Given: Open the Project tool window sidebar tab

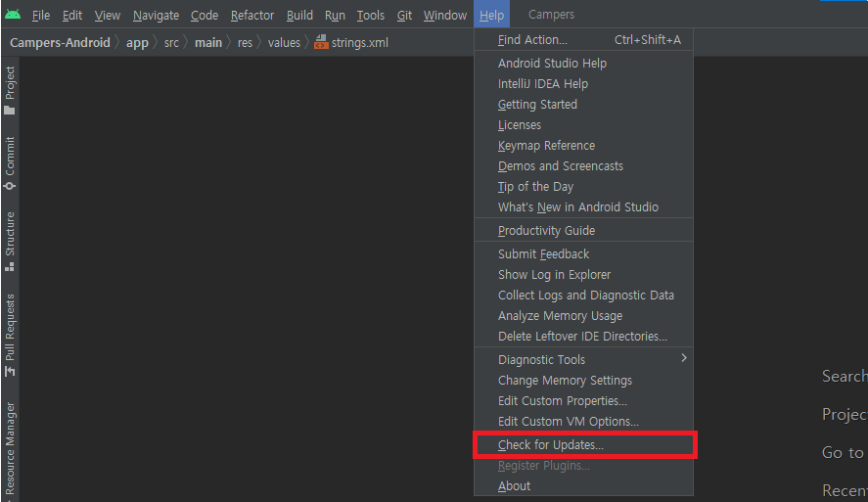Looking at the screenshot, I should pyautogui.click(x=10, y=90).
